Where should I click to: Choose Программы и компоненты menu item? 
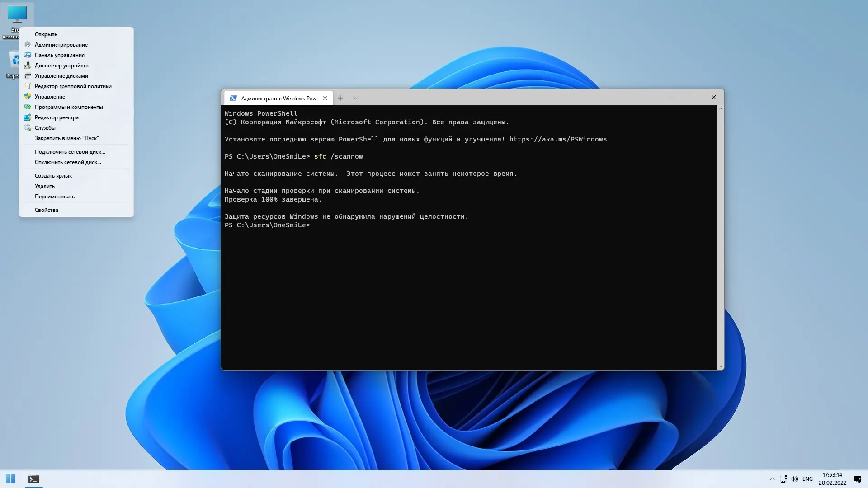[x=69, y=107]
